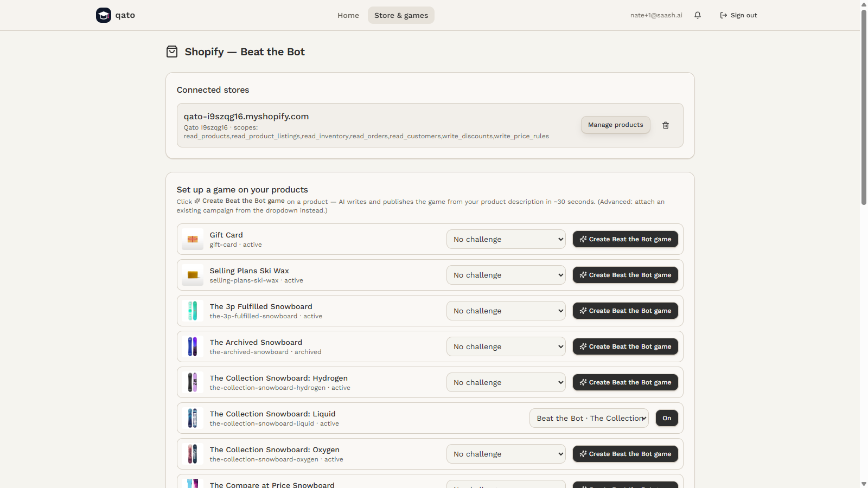The width and height of the screenshot is (868, 488).
Task: Go to the Home tab
Action: tap(348, 15)
